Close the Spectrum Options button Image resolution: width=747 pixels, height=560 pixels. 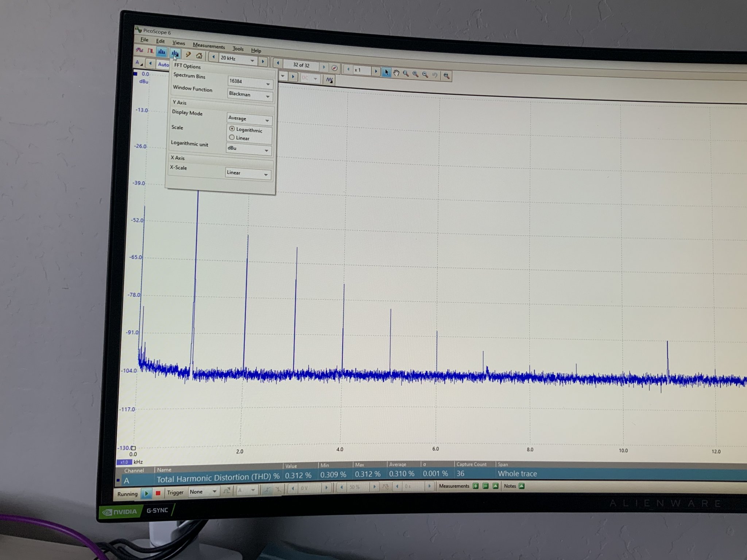(x=175, y=54)
